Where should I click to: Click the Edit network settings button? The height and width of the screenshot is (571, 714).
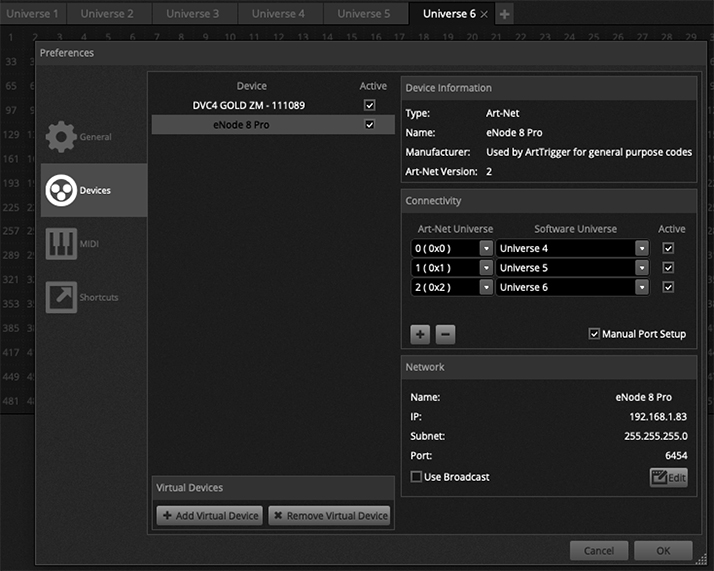click(x=668, y=478)
